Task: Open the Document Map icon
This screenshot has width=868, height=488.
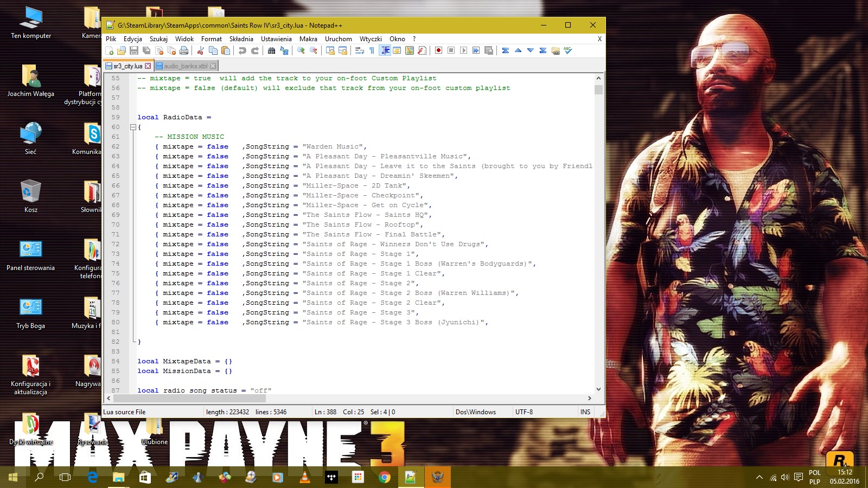Action: [x=410, y=50]
